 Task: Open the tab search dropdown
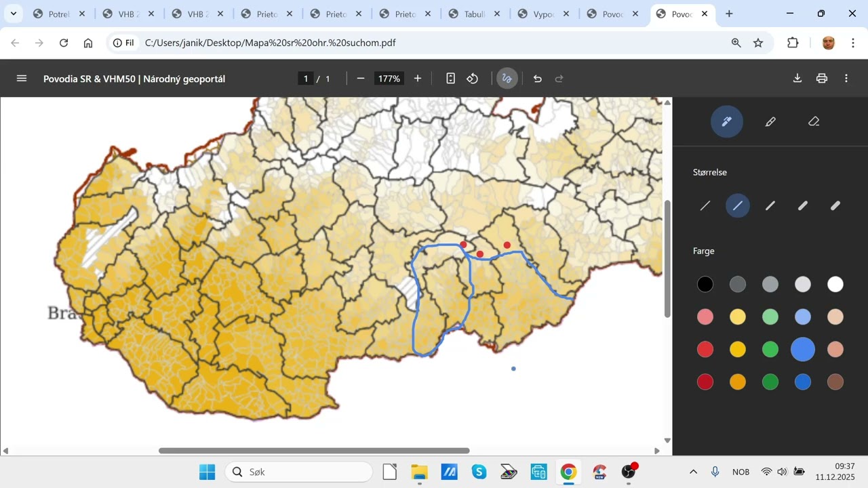(x=13, y=14)
